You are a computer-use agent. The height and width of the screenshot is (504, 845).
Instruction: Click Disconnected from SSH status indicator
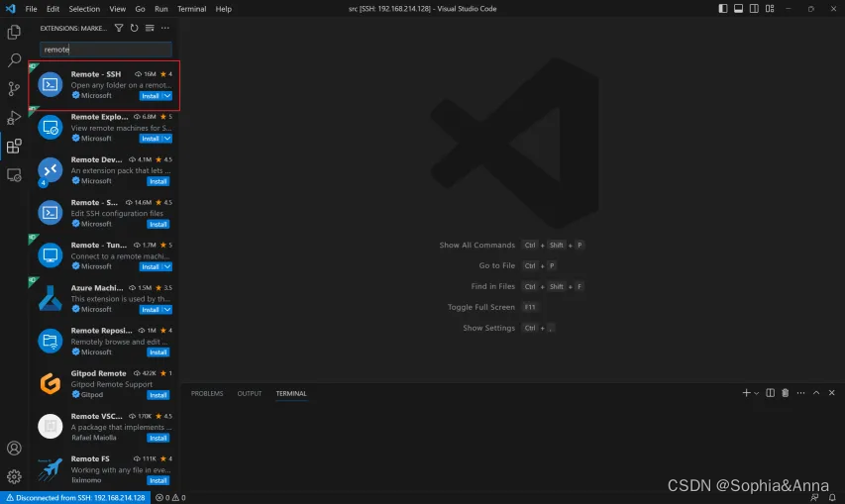[x=75, y=497]
